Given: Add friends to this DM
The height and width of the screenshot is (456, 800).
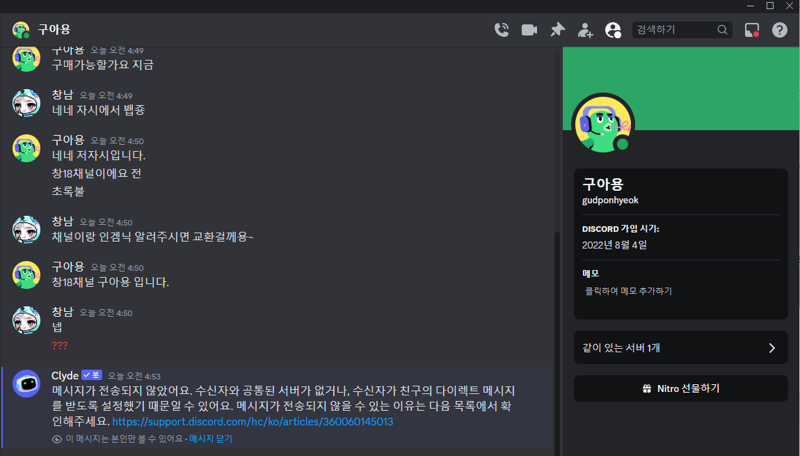Looking at the screenshot, I should coord(585,30).
